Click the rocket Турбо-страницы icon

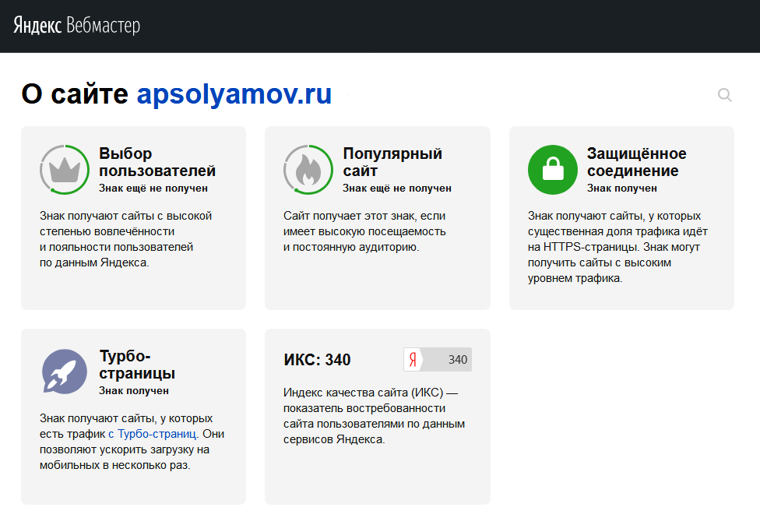[65, 372]
